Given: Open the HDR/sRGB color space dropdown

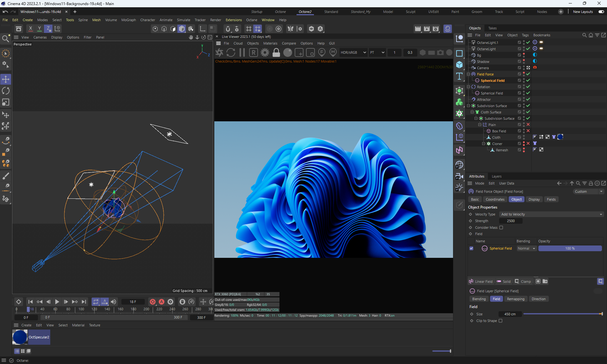Looking at the screenshot, I should (x=353, y=52).
